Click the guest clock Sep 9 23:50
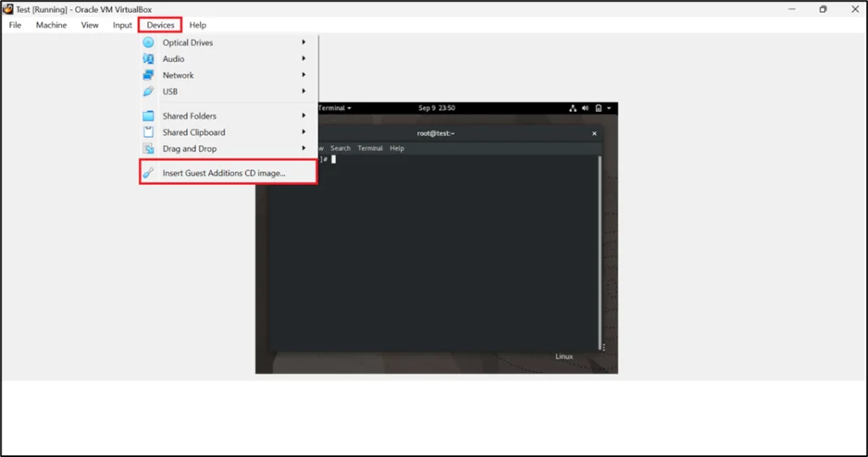 point(437,108)
